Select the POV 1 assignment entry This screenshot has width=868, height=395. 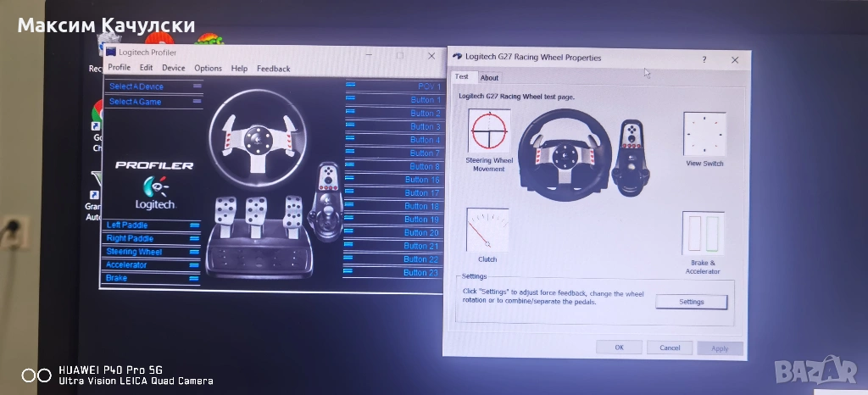[394, 86]
